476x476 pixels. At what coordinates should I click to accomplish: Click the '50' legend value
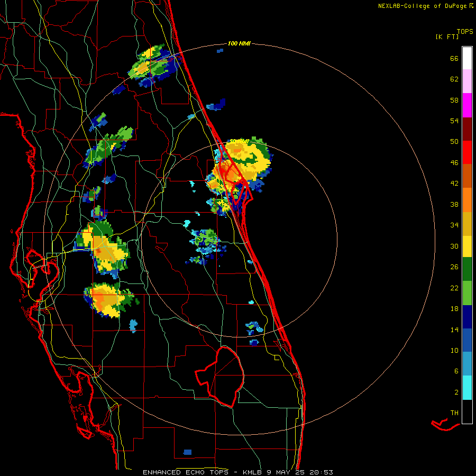(454, 142)
